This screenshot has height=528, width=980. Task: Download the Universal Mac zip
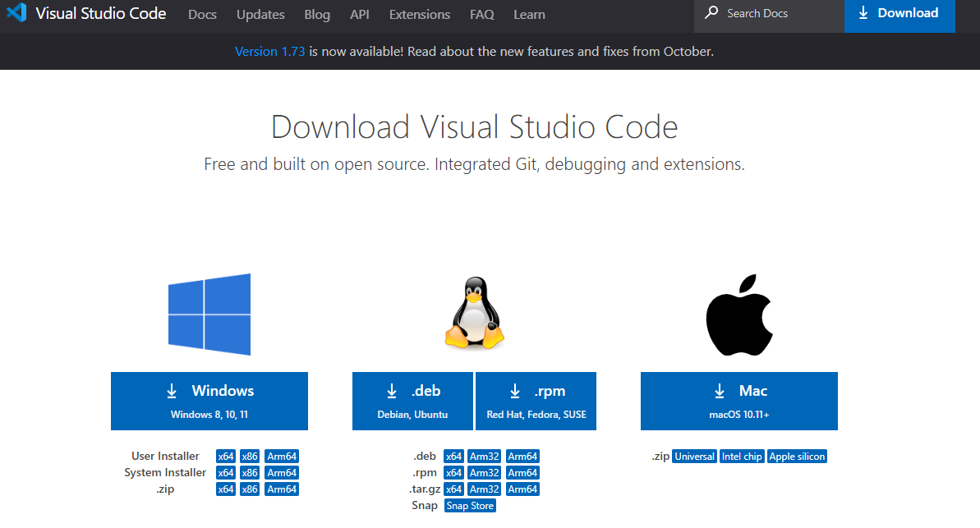point(694,456)
